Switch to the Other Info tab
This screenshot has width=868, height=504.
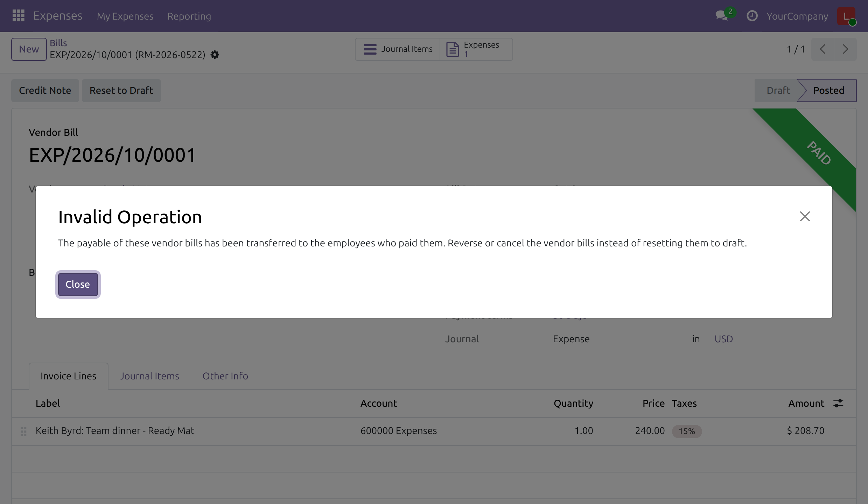[x=225, y=376]
